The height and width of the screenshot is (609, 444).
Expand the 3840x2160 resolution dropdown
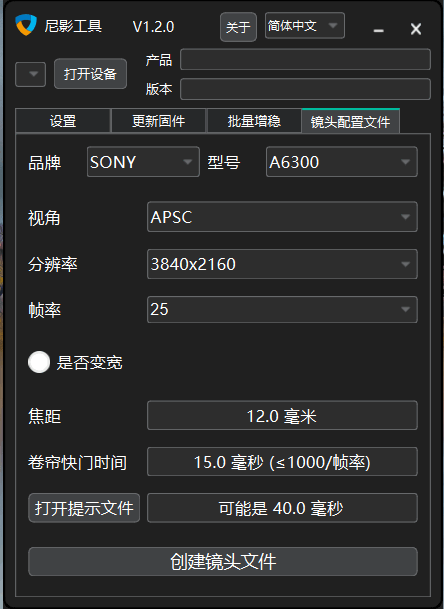(x=282, y=264)
